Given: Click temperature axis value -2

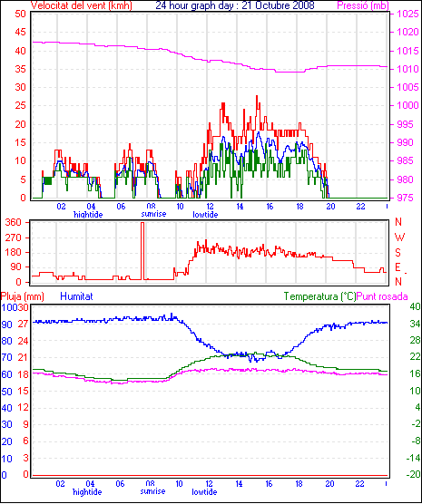Looking at the screenshot, I should [x=417, y=424].
